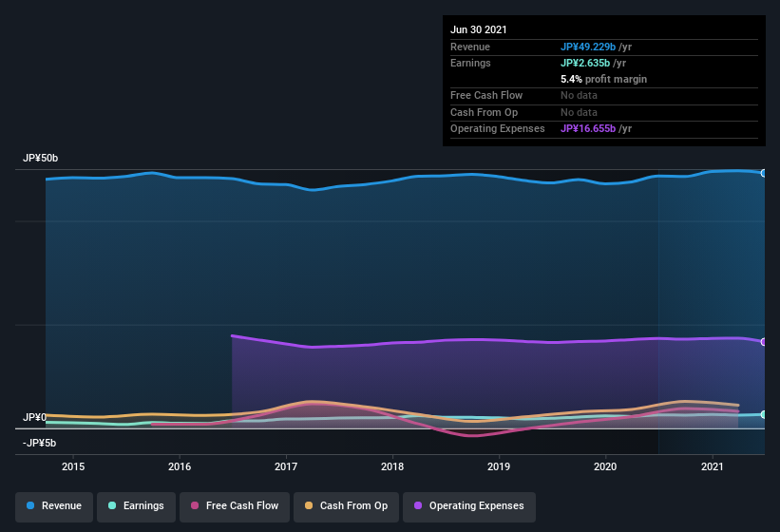Click the Revenue endpoint marker on chart

click(764, 173)
